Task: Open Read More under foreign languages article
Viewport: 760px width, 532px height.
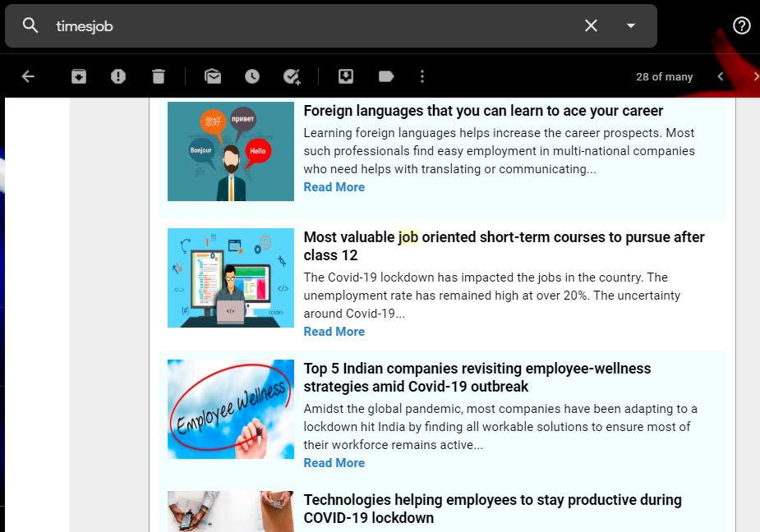Action: click(x=334, y=187)
